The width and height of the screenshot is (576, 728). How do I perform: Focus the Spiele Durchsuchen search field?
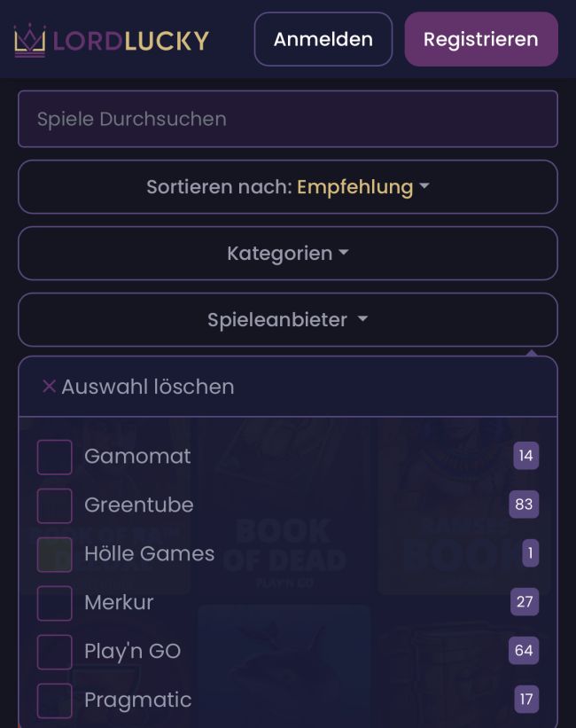[x=288, y=119]
